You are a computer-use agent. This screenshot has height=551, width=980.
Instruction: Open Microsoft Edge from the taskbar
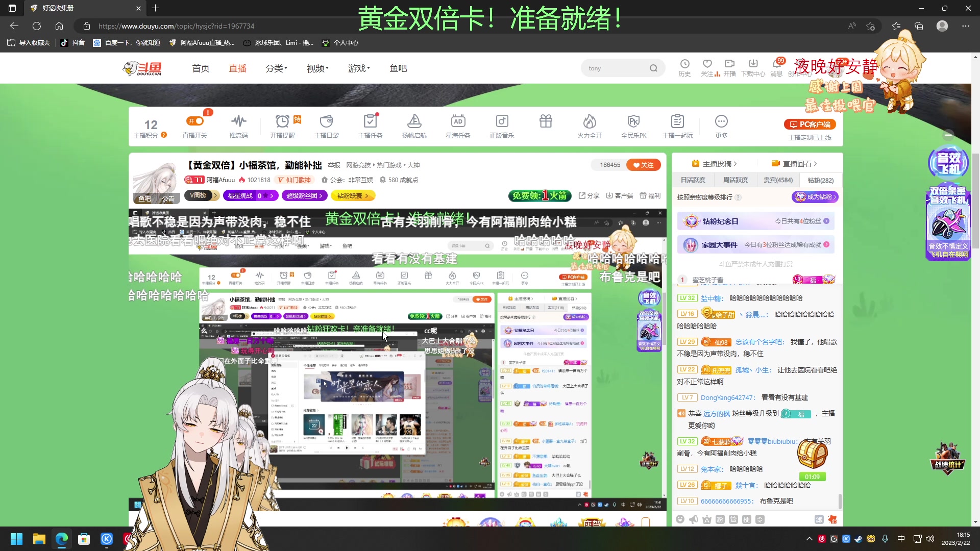62,539
